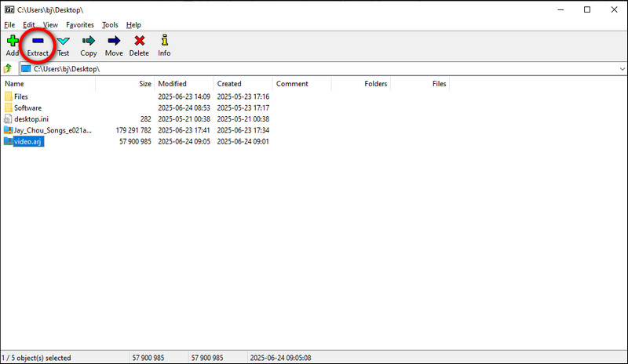Open the Tools menu
The image size is (628, 364).
click(110, 25)
